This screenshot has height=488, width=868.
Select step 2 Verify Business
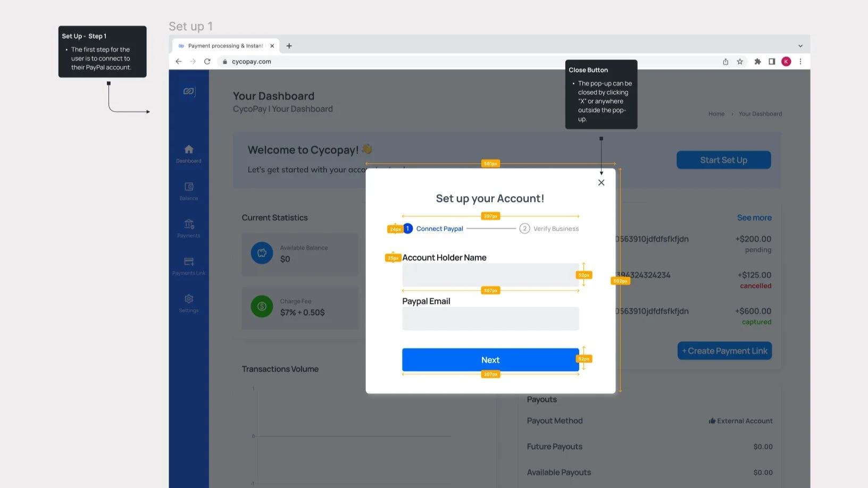click(x=549, y=229)
